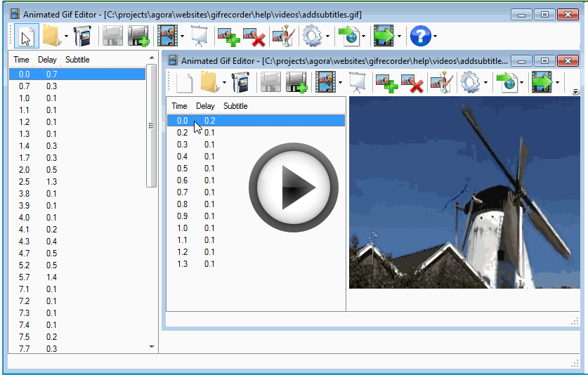Click edit image pencil icon in inner toolbar
Screen dimensions: 588x375
pos(442,82)
